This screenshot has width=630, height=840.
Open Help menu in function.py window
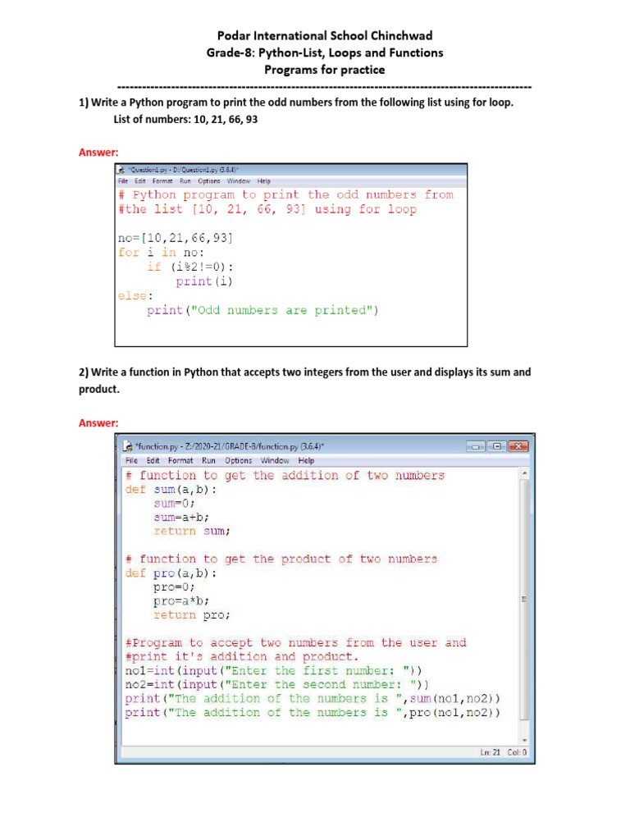(x=306, y=460)
